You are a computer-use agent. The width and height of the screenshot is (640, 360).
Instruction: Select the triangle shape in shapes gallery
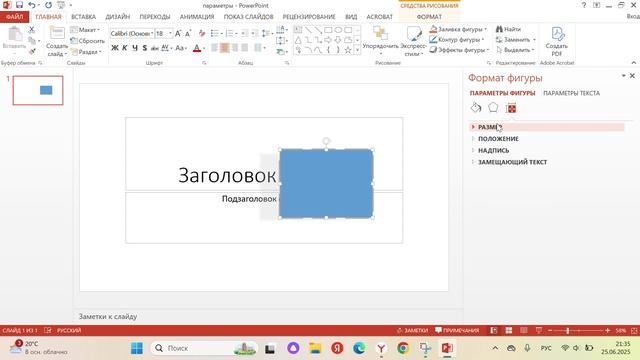[298, 40]
